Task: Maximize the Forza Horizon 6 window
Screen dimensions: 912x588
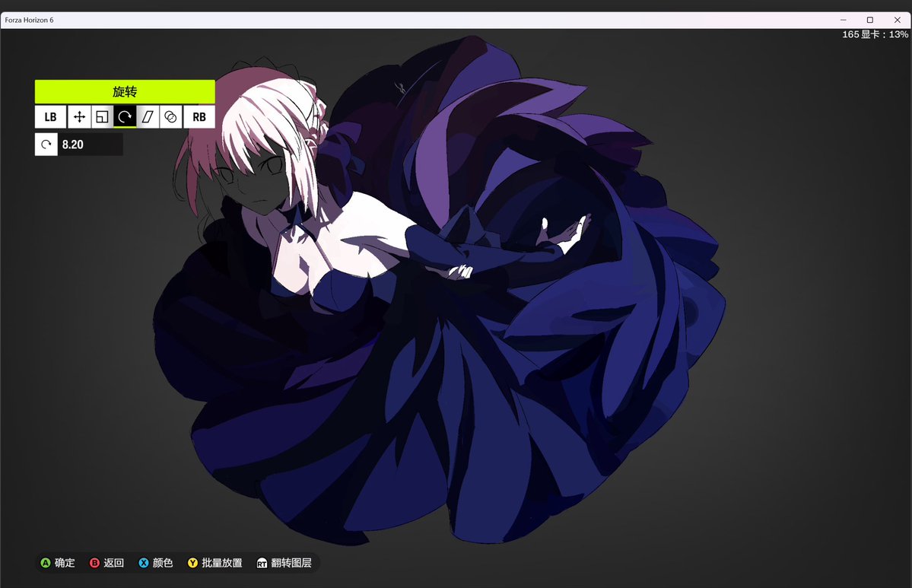Action: 870,20
